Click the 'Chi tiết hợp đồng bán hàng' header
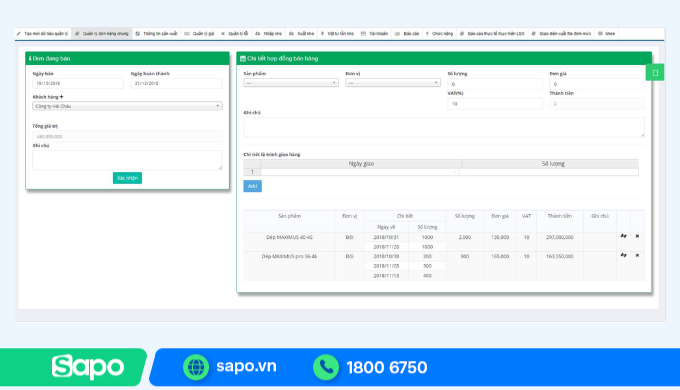Image resolution: width=680 pixels, height=390 pixels. [444, 58]
